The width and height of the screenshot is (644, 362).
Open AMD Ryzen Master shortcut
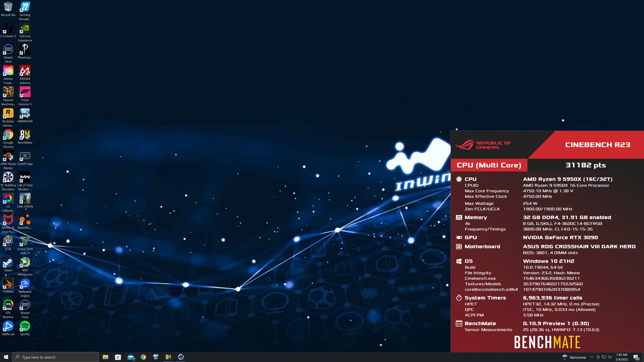[8, 160]
